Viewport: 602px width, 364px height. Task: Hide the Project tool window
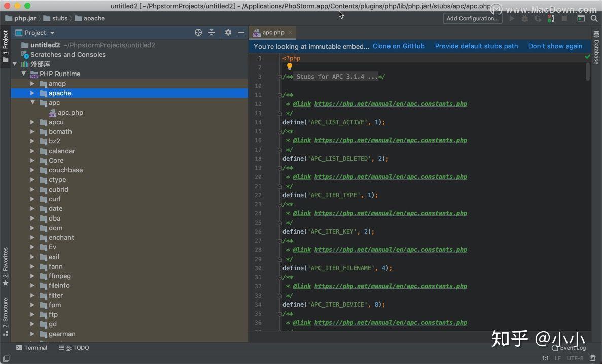[241, 32]
